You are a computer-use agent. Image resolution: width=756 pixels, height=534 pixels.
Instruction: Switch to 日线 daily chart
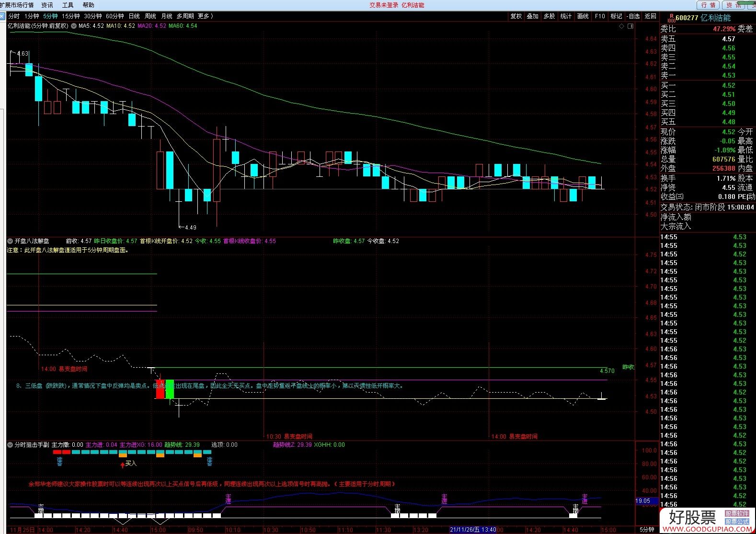click(134, 16)
